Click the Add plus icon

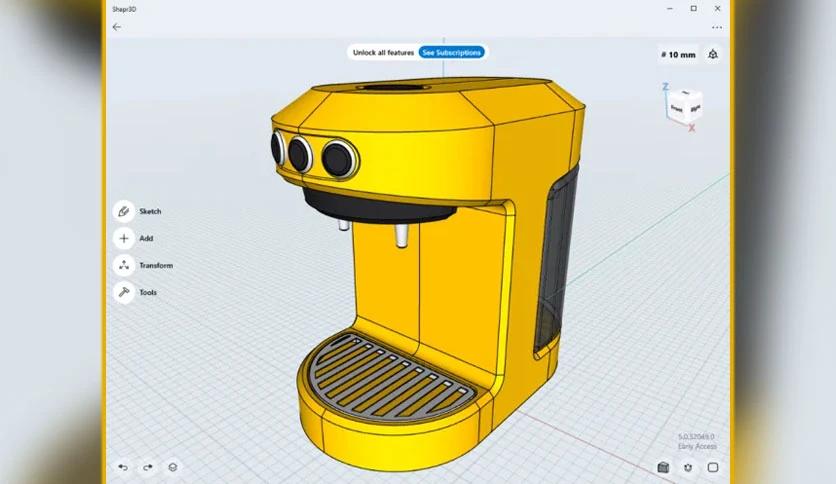pyautogui.click(x=124, y=238)
